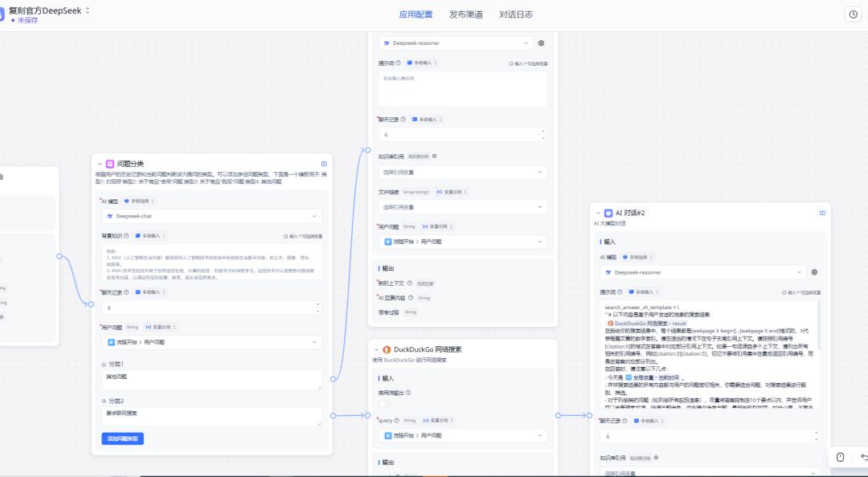The image size is (868, 477).
Task: Click the undo arrow icon at bottom right
Action: pyautogui.click(x=865, y=456)
